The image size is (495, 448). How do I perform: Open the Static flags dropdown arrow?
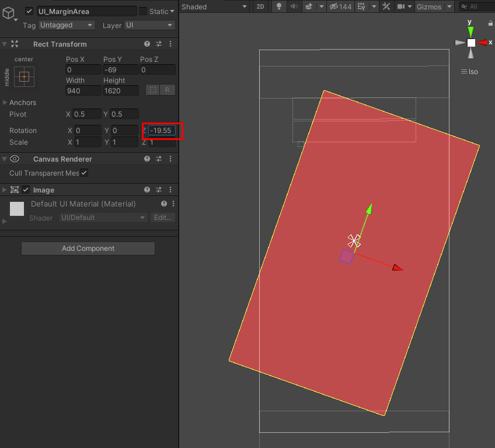172,11
